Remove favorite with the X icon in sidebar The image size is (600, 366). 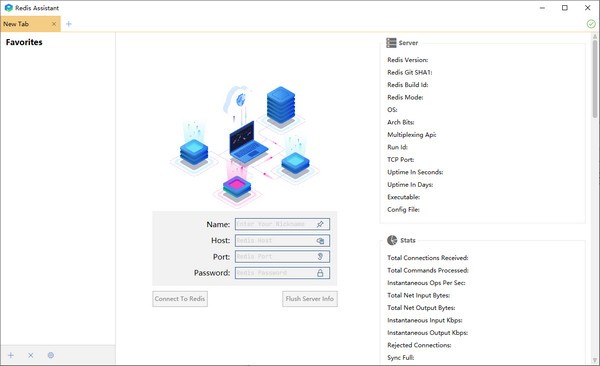click(31, 355)
